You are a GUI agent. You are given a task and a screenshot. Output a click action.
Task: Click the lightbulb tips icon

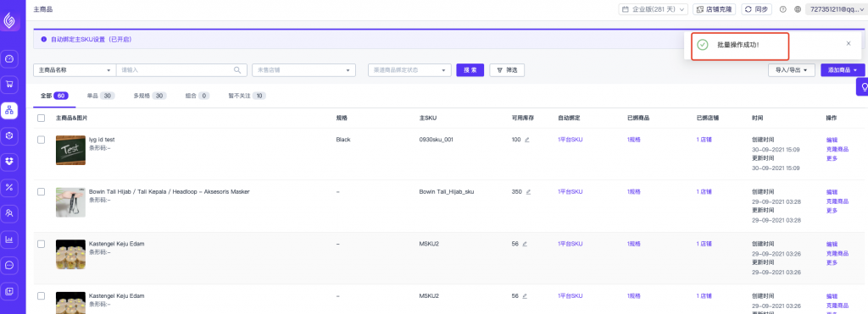[862, 86]
